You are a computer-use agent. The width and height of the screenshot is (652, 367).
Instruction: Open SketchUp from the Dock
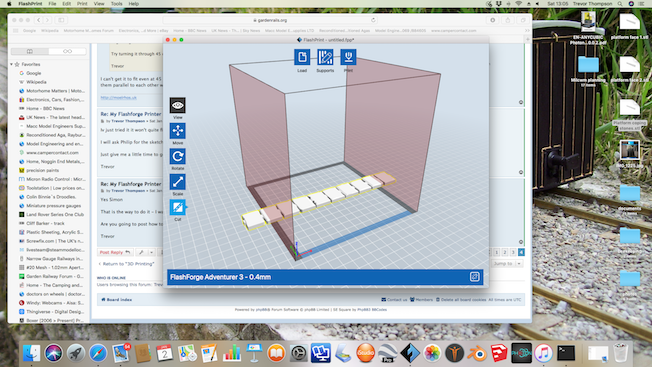tap(499, 353)
